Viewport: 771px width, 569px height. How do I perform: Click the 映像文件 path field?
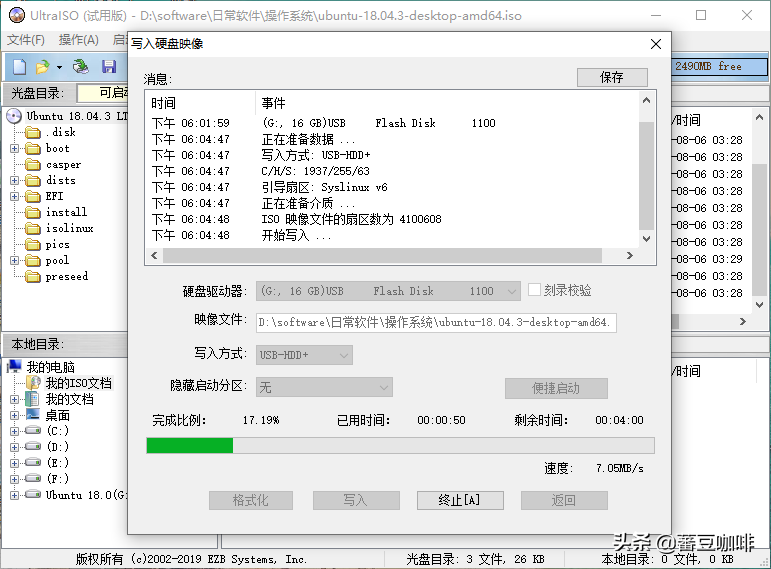coord(436,323)
